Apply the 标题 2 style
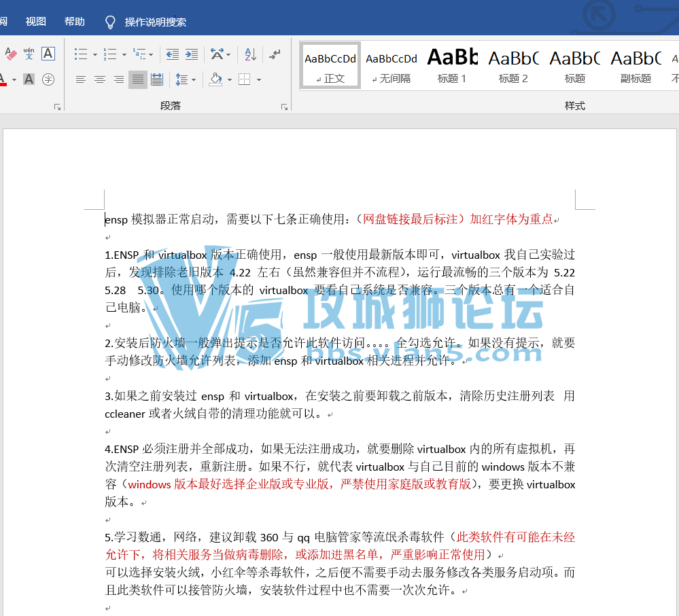This screenshot has height=616, width=679. (x=513, y=66)
